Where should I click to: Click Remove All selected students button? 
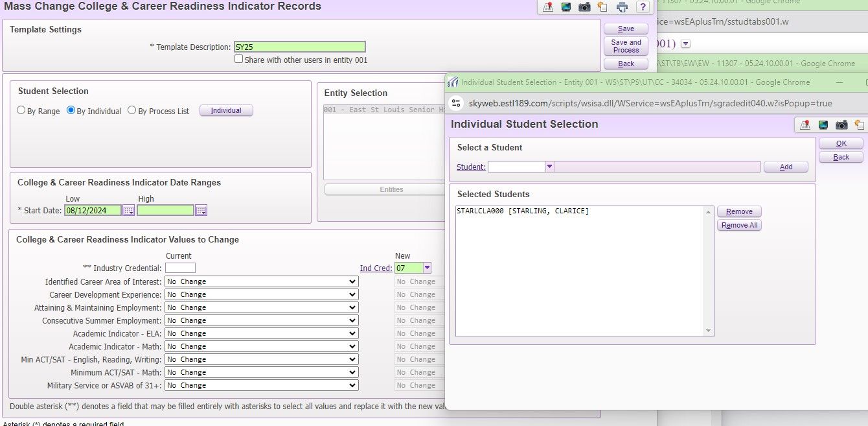pyautogui.click(x=739, y=226)
